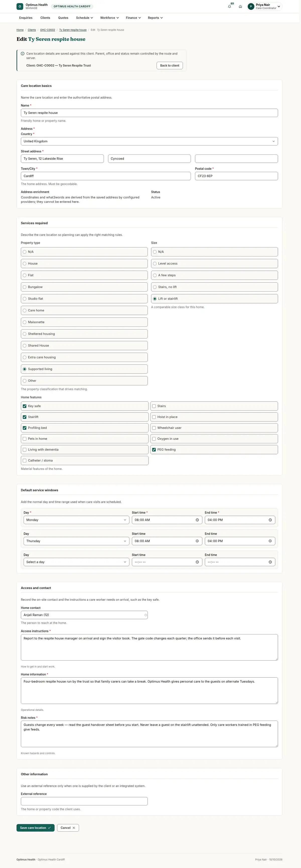301x868 pixels.
Task: Expand the user account menu chevron
Action: (x=279, y=6)
